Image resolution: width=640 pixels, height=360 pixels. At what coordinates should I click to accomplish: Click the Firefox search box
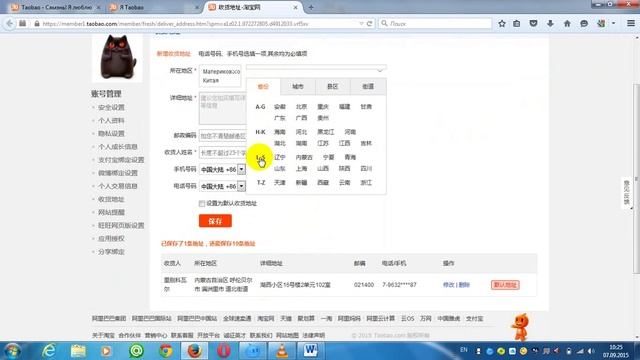tap(435, 24)
